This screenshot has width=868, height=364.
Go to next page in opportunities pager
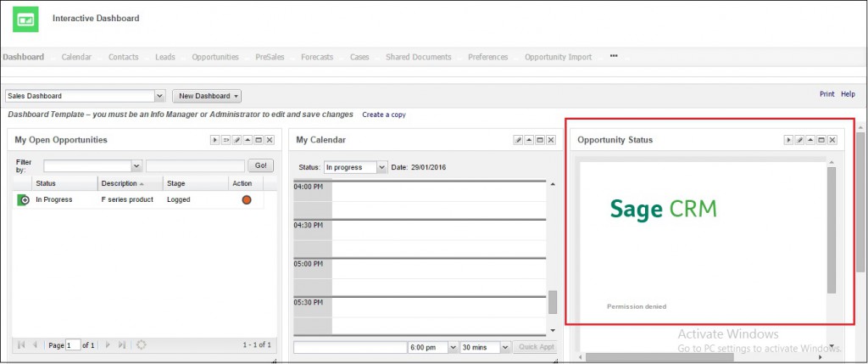point(108,344)
